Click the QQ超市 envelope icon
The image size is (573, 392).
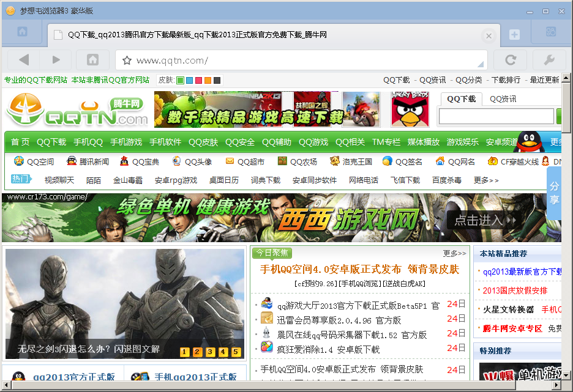coord(230,161)
